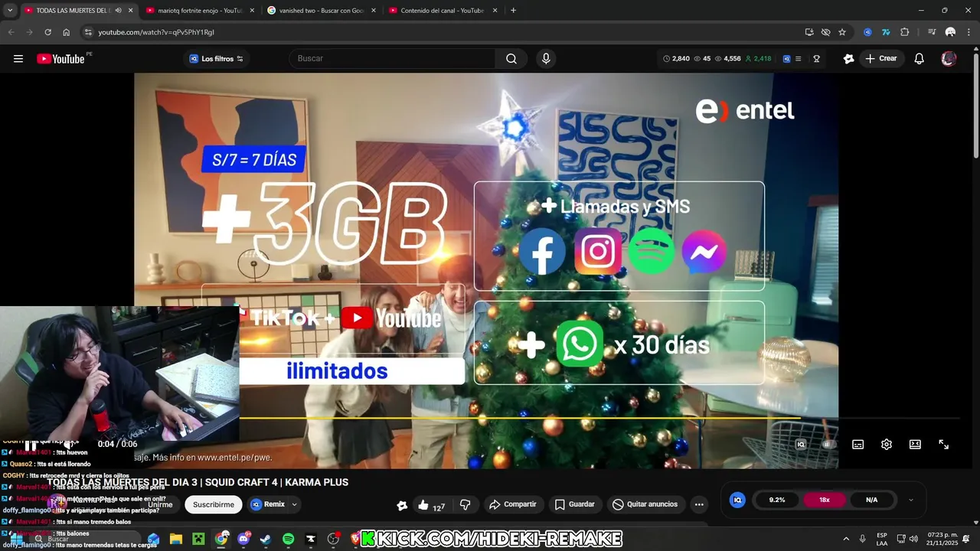Click the browser address bar URL
The height and width of the screenshot is (551, 980).
(156, 32)
